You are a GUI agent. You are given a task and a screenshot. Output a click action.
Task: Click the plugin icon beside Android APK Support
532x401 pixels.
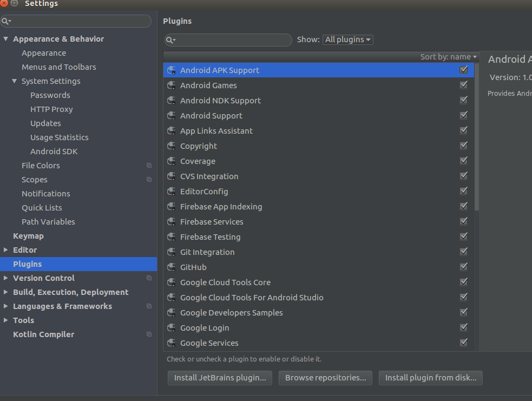pos(172,70)
